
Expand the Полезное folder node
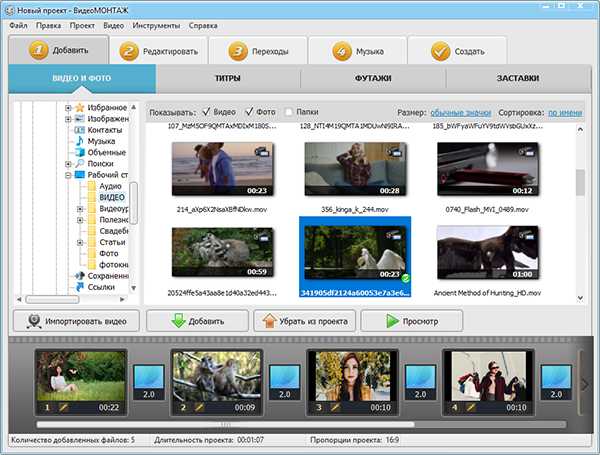tap(80, 220)
